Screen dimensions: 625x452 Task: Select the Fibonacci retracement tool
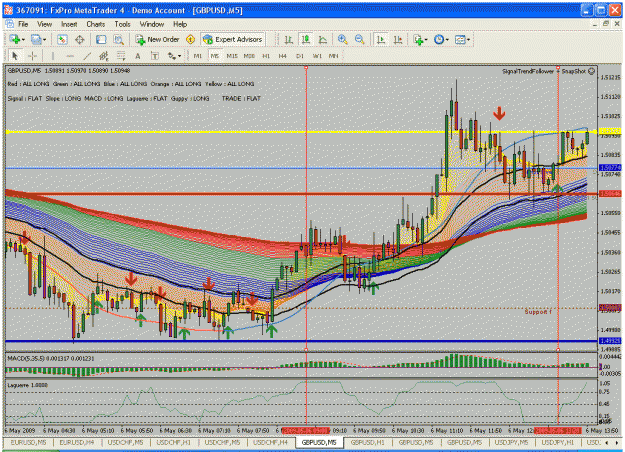tap(121, 56)
